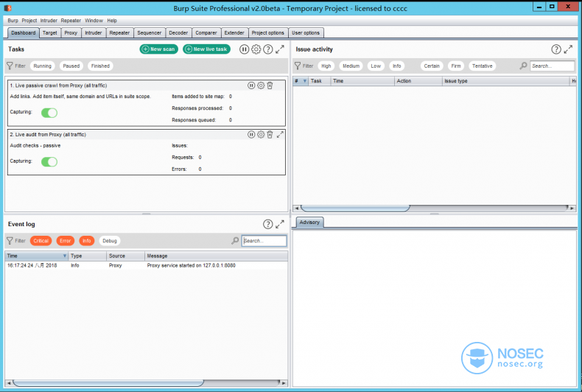Pause all tasks in Tasks header

click(x=244, y=49)
